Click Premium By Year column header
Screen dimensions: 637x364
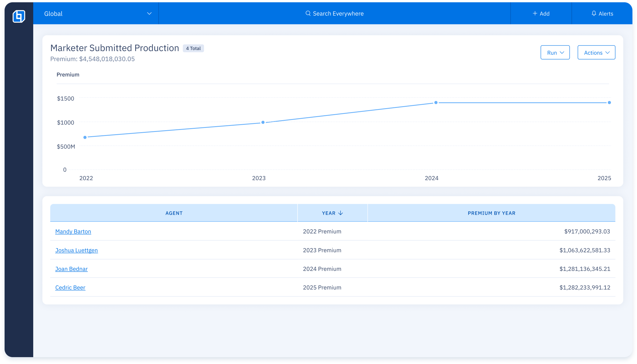point(491,213)
